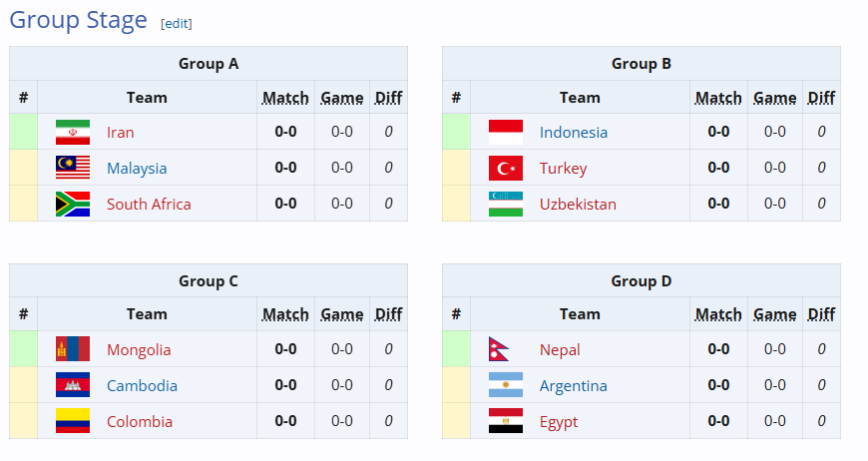Click the Iran flag icon
868x461 pixels.
[x=73, y=132]
